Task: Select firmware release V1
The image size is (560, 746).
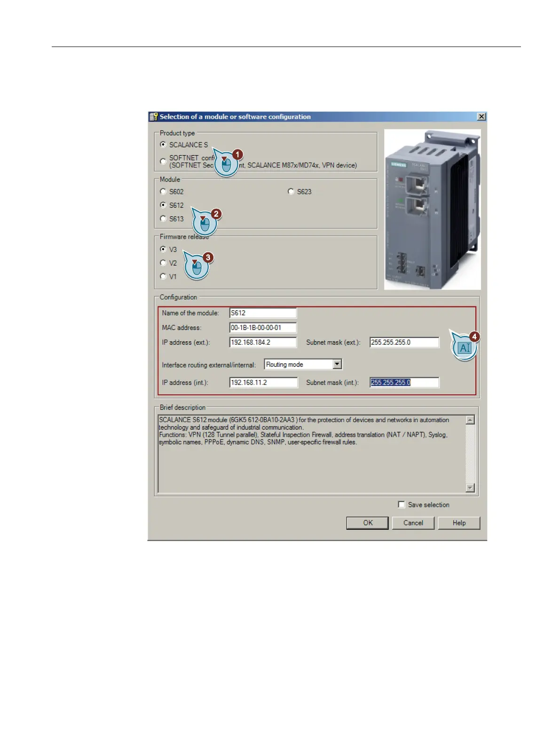Action: pyautogui.click(x=163, y=276)
